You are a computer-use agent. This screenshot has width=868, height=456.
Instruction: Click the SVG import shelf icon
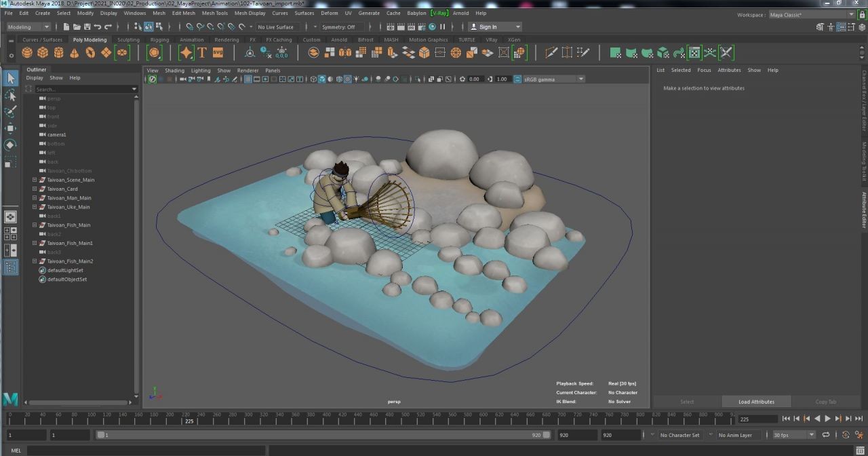coord(218,53)
